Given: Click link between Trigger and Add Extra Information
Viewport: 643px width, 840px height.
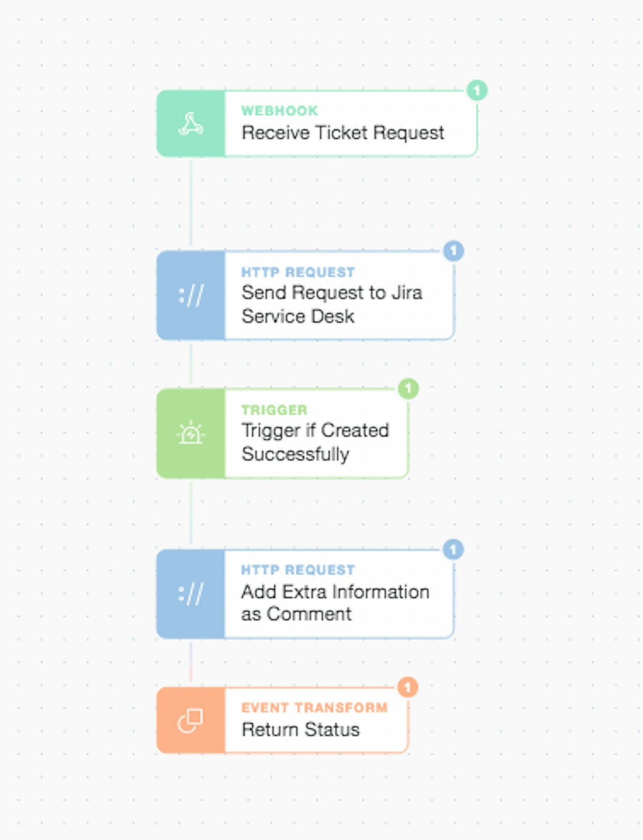Looking at the screenshot, I should (x=191, y=513).
